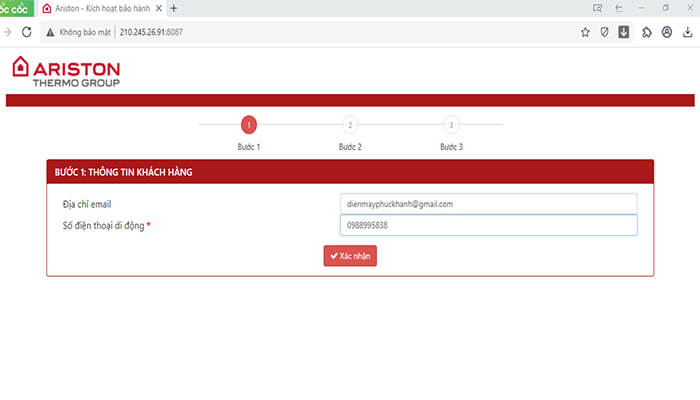Click the tab search icon in title bar
Viewport: 700px width, 400px height.
click(x=619, y=8)
